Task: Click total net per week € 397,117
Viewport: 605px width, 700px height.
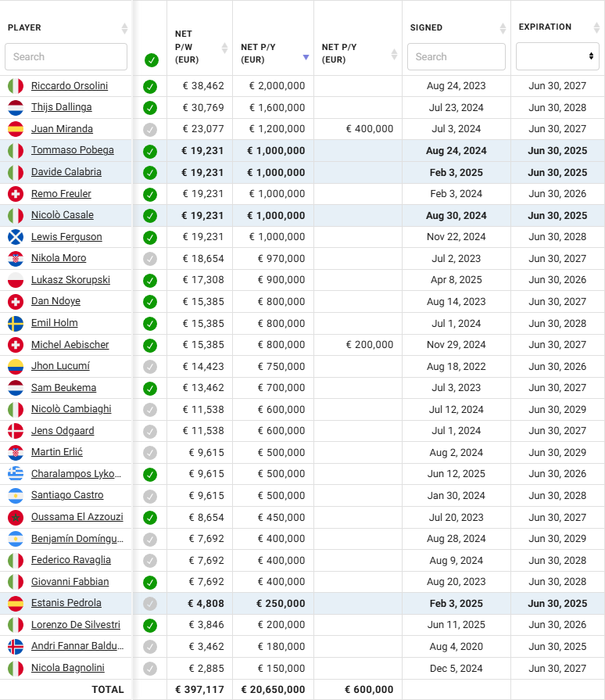Action: click(x=199, y=690)
